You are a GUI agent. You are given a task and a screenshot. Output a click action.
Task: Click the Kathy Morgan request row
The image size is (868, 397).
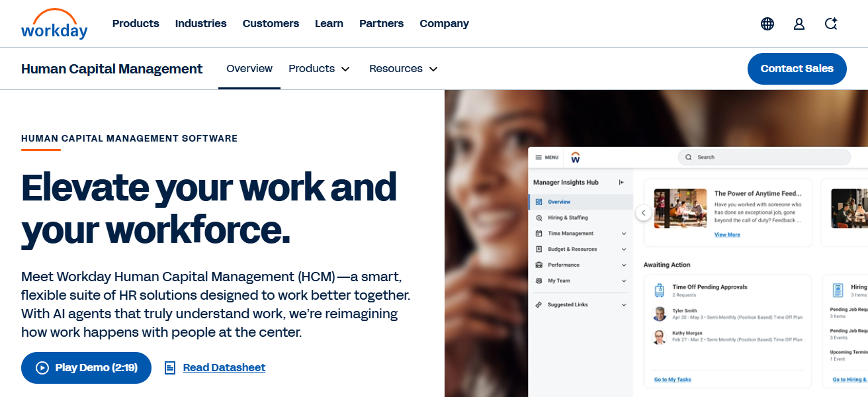point(728,337)
